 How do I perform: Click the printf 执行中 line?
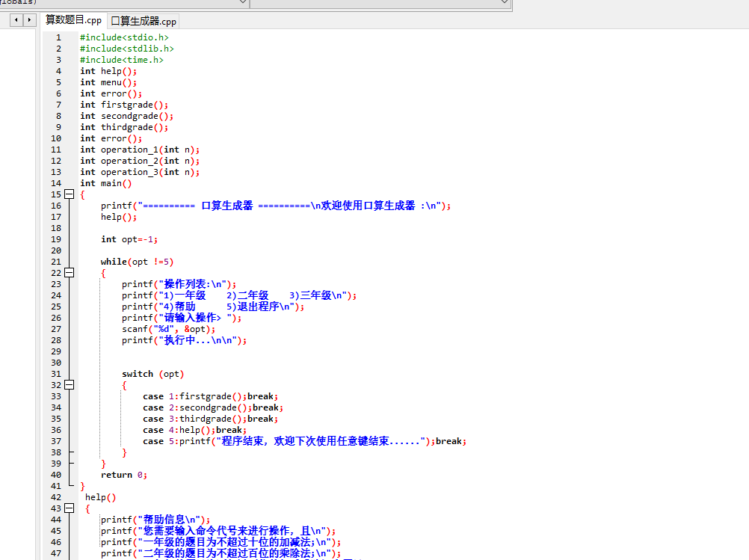pos(184,340)
